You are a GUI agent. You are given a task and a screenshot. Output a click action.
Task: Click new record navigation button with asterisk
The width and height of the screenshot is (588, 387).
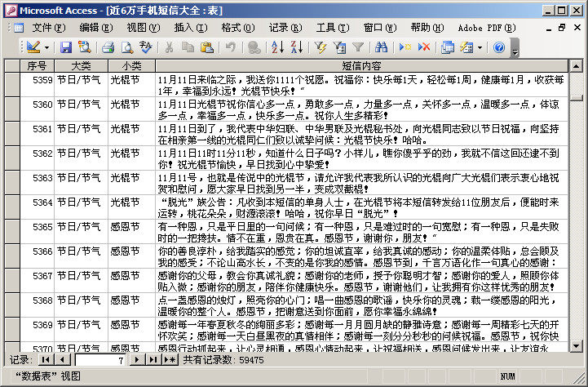coord(170,359)
